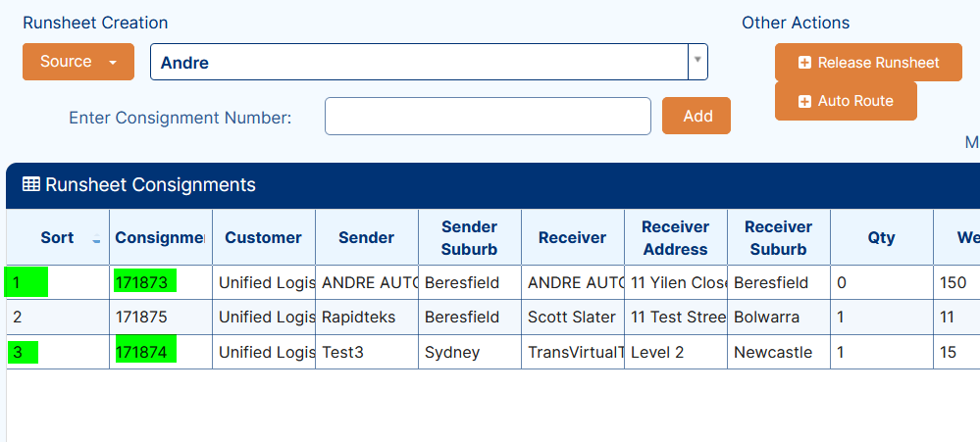Viewport: 980px width, 442px height.
Task: Select consignment 171875 row
Action: click(x=141, y=318)
